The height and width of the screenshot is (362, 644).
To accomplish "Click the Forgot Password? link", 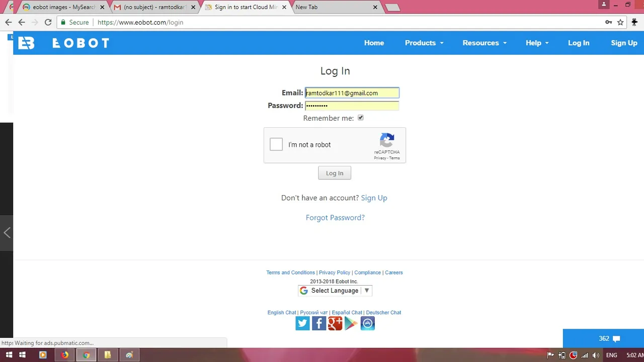I will [x=335, y=218].
